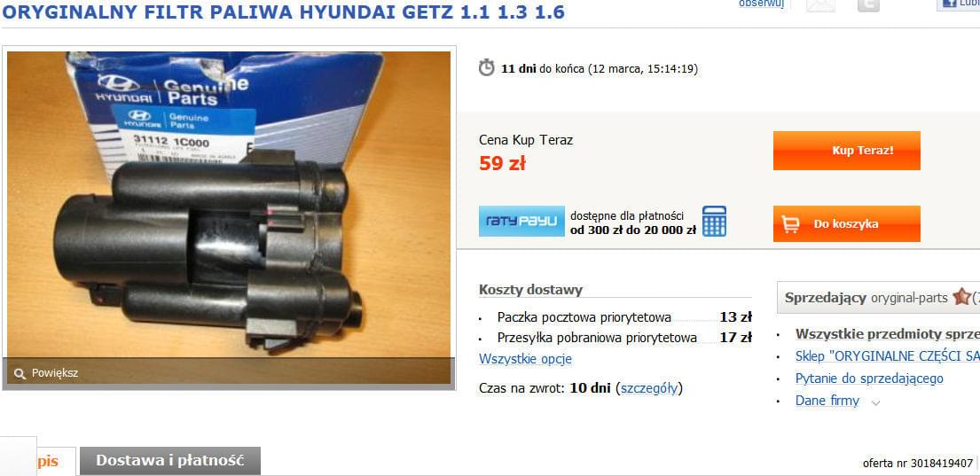Screen dimensions: 980x476
Task: Expand the Sprzedający seller panel
Action: pos(878,297)
